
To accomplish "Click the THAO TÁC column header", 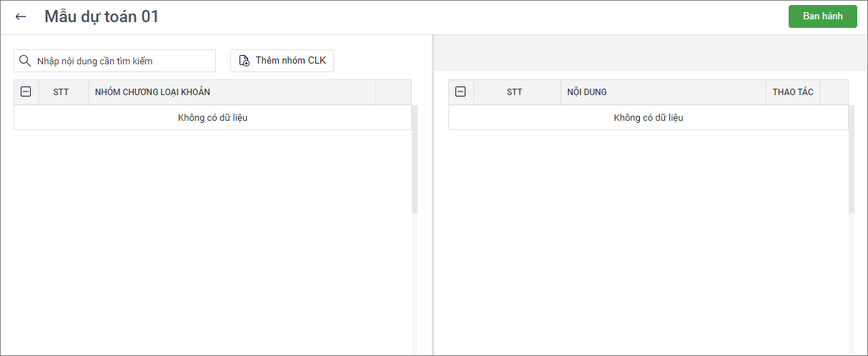I will [x=793, y=92].
